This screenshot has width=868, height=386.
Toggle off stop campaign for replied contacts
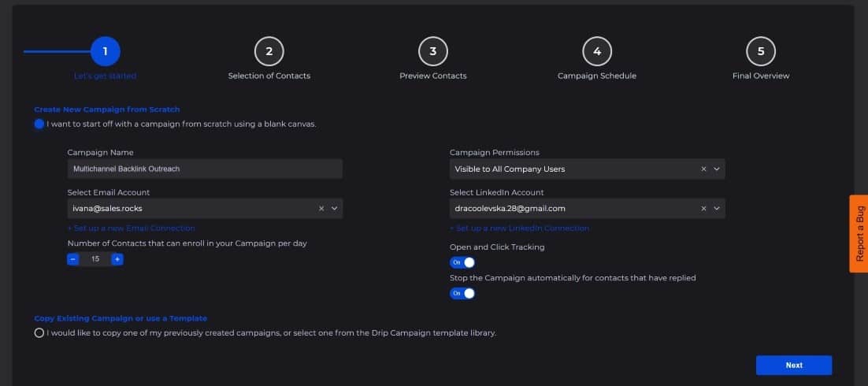pyautogui.click(x=462, y=293)
